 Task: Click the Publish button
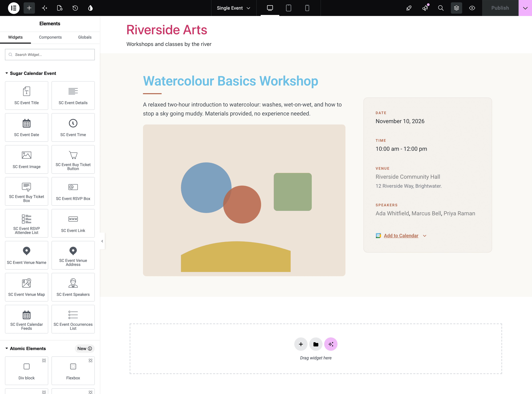pyautogui.click(x=500, y=8)
